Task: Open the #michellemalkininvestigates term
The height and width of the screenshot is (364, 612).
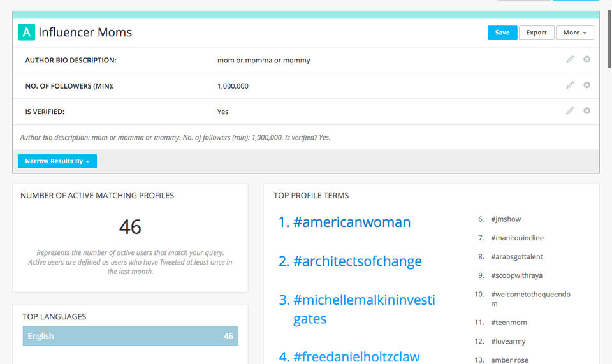Action: (363, 309)
